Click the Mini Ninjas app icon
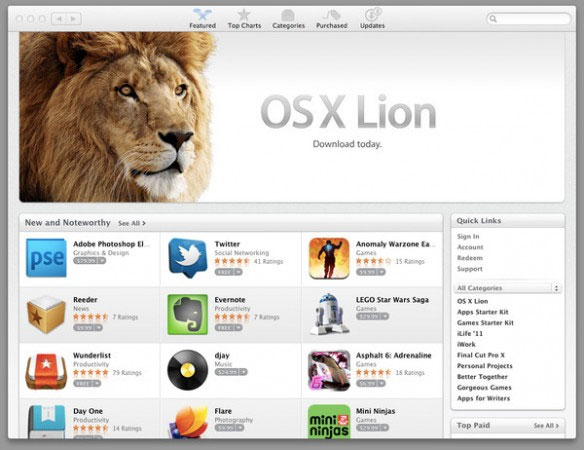This screenshot has height=450, width=584. pyautogui.click(x=329, y=422)
